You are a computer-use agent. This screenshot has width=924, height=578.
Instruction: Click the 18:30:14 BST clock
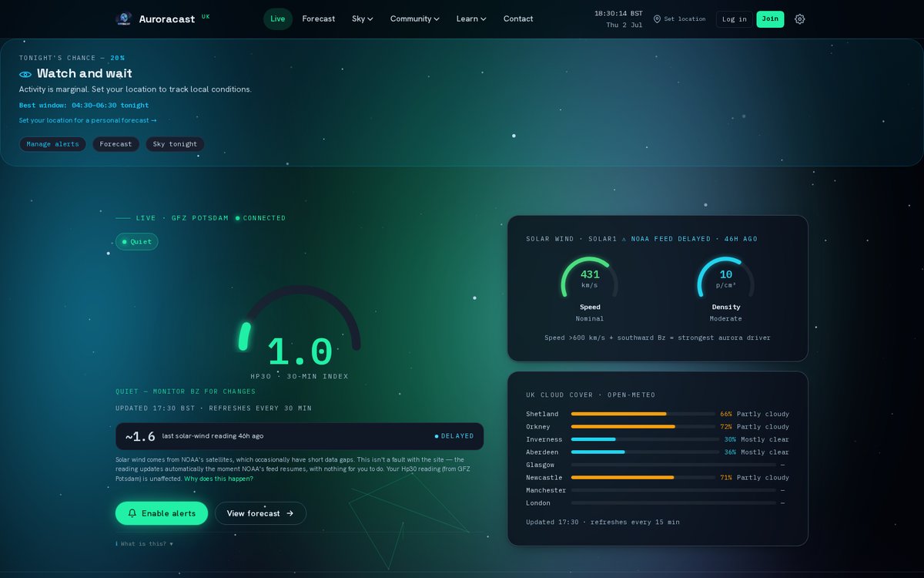(x=618, y=14)
